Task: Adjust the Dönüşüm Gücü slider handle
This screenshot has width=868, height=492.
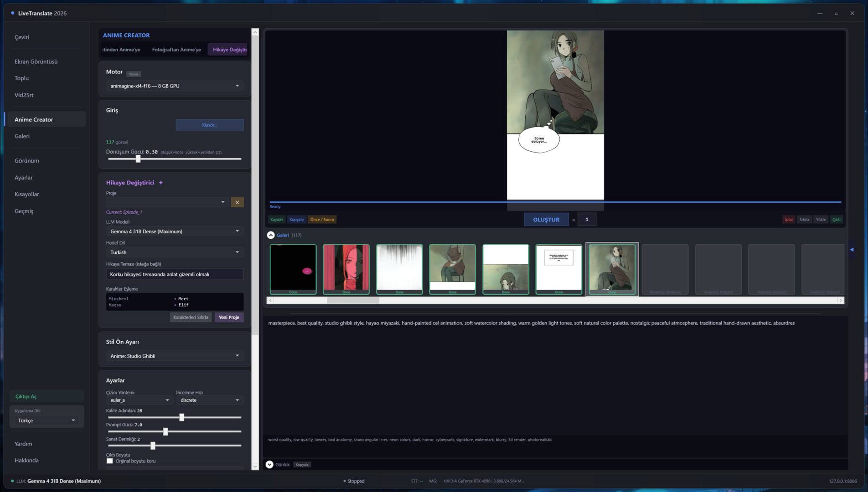Action: coord(138,159)
